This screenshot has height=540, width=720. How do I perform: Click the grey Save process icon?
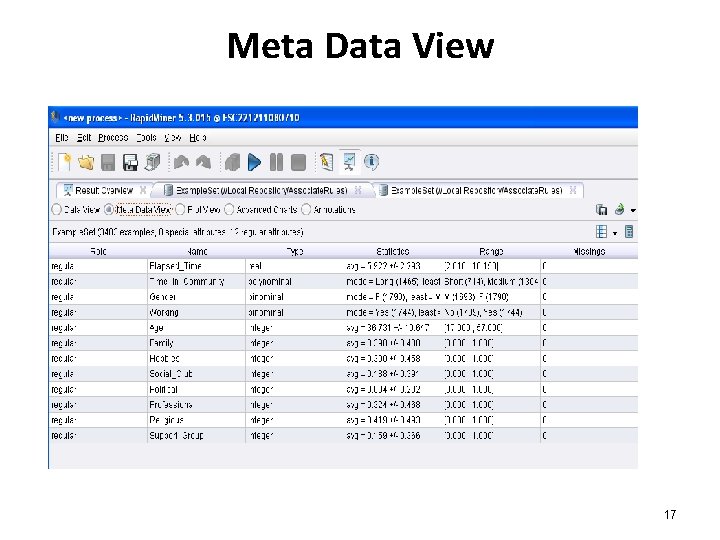click(x=108, y=163)
